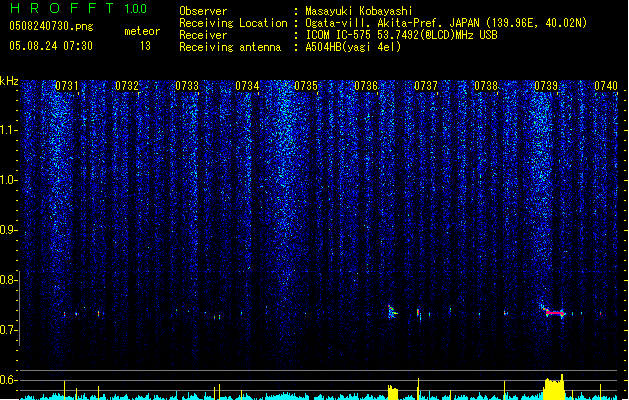Click the meteor count label
The image size is (629, 400).
pos(142,31)
